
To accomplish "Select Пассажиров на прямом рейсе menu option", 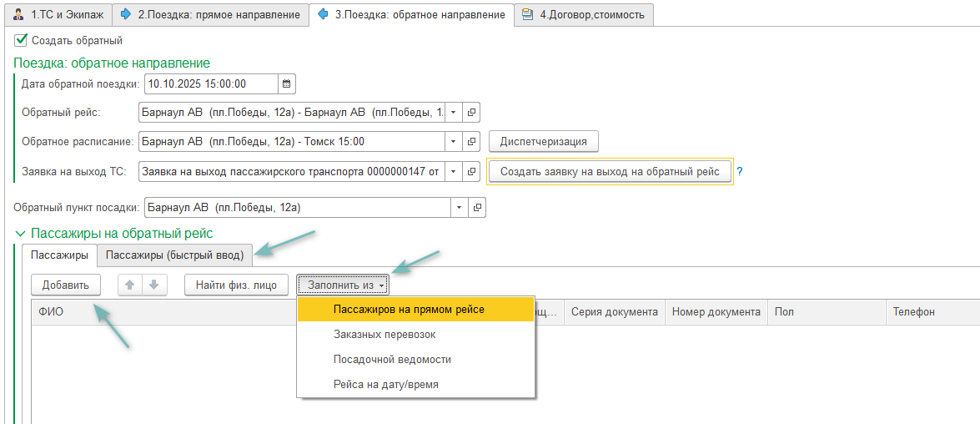I will pos(409,310).
